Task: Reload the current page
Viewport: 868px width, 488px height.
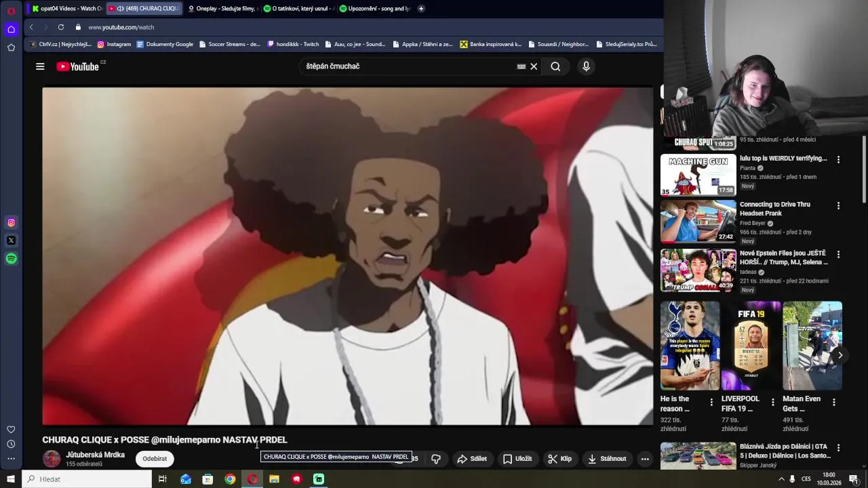Action: coord(60,27)
